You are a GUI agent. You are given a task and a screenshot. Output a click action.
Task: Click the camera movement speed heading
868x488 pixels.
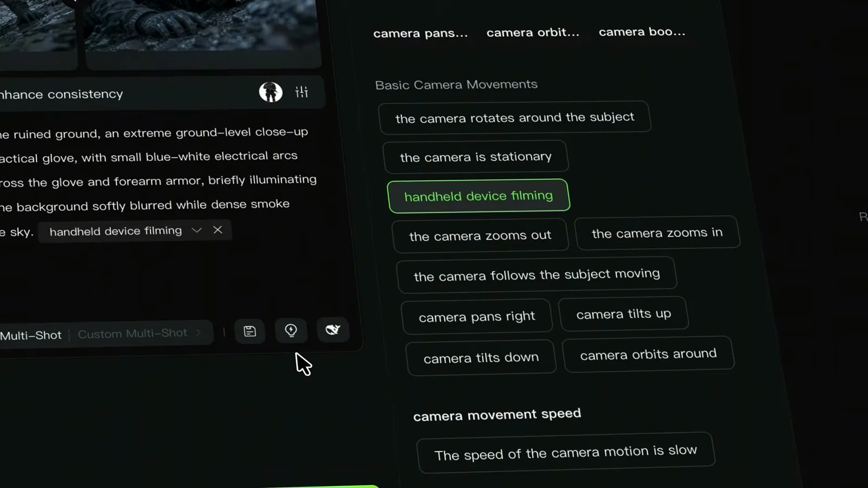click(497, 415)
